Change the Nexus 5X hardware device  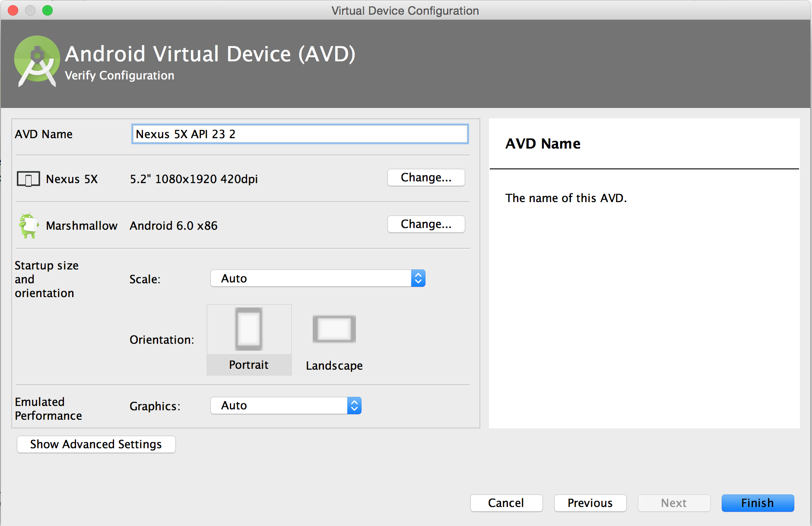(426, 177)
